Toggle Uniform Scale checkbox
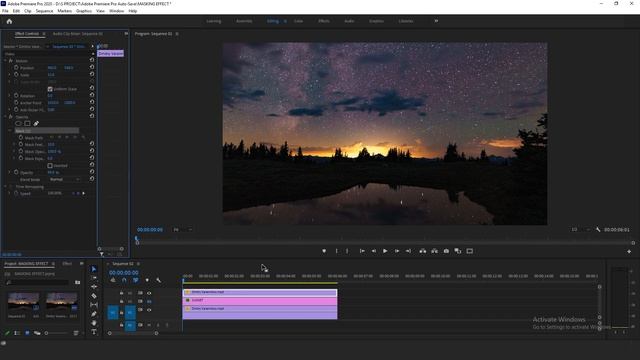Image resolution: width=640 pixels, height=360 pixels. coord(50,89)
